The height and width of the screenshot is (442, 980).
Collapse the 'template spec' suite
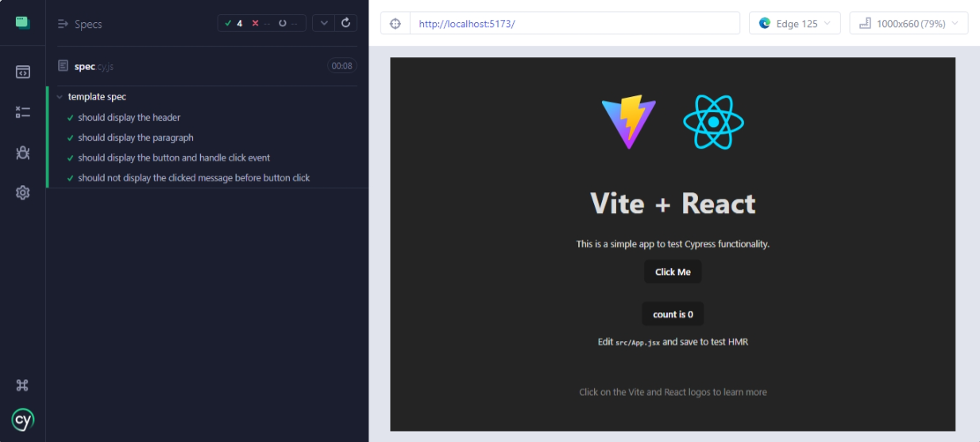[x=60, y=97]
